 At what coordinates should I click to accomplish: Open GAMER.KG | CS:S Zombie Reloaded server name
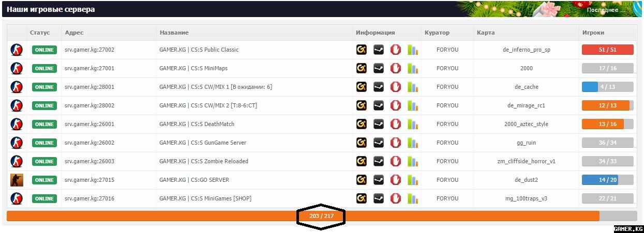click(x=204, y=161)
